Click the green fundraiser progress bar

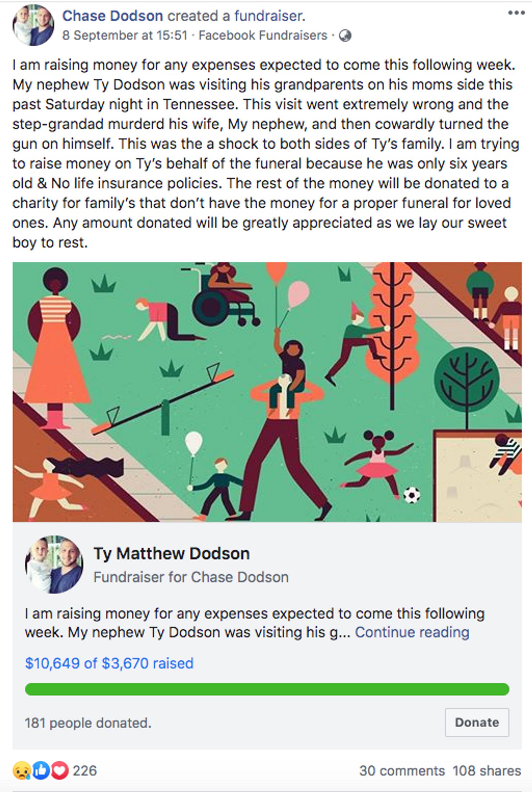(267, 689)
